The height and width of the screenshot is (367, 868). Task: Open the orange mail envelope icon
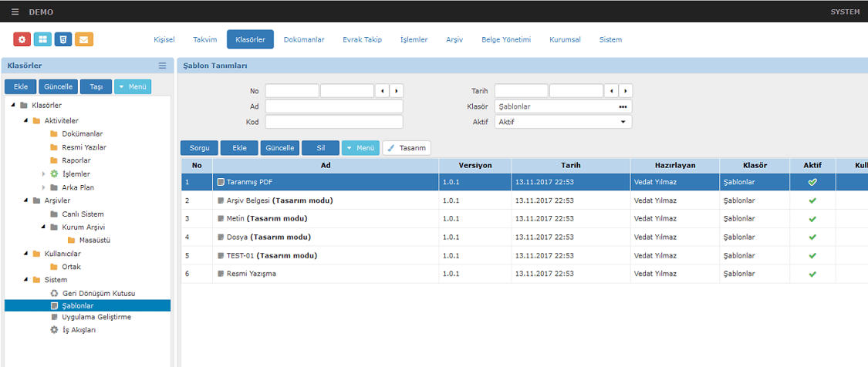[84, 39]
